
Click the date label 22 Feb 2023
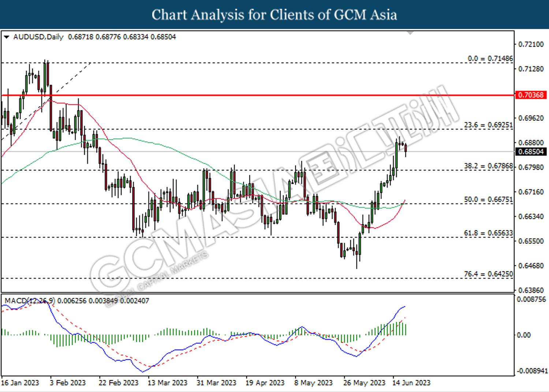coord(119,382)
